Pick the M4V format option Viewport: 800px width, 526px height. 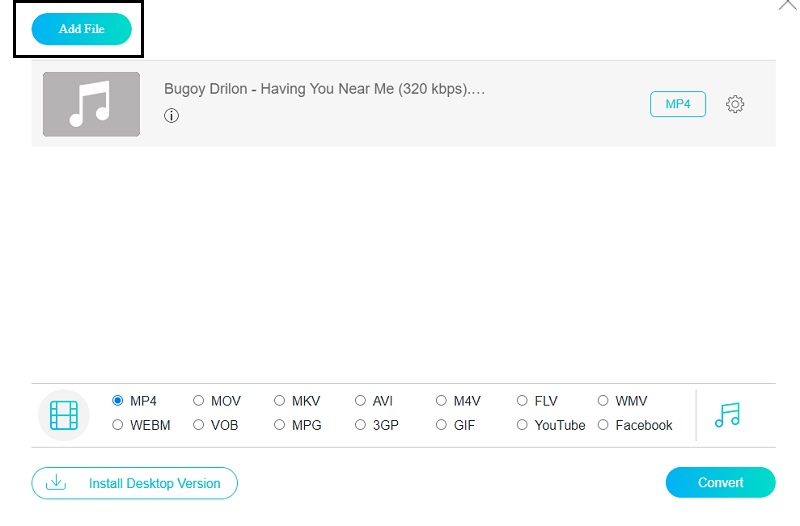(442, 401)
